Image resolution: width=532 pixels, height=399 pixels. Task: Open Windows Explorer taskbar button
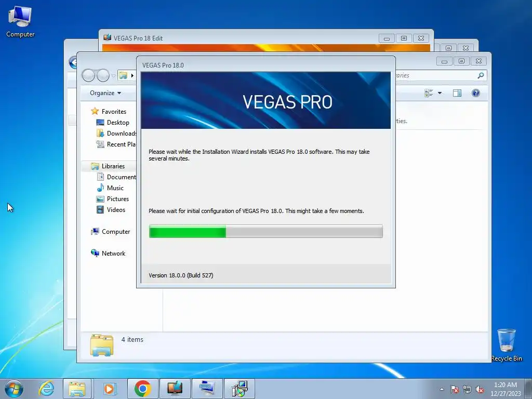pyautogui.click(x=77, y=389)
